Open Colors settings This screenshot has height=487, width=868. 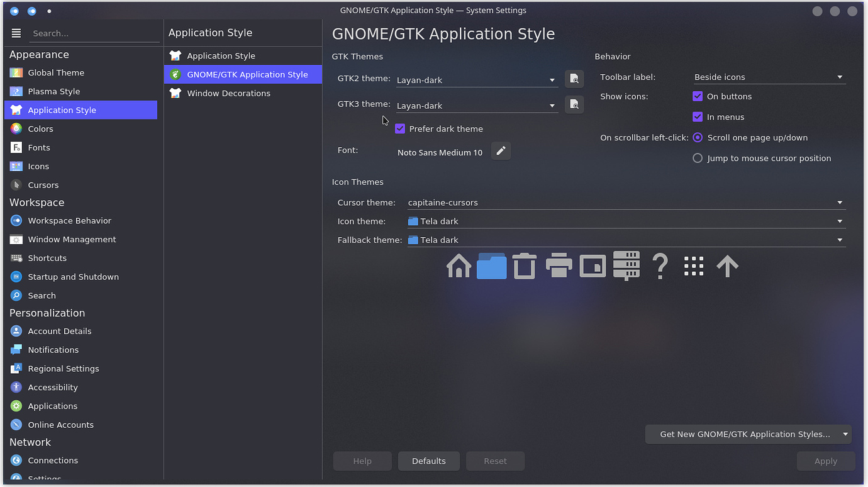tap(81, 129)
